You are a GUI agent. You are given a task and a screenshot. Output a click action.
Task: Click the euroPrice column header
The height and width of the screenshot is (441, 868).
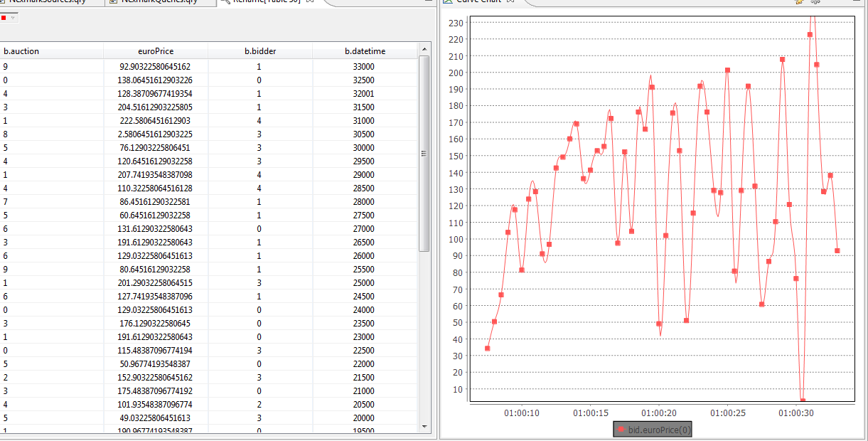point(156,51)
